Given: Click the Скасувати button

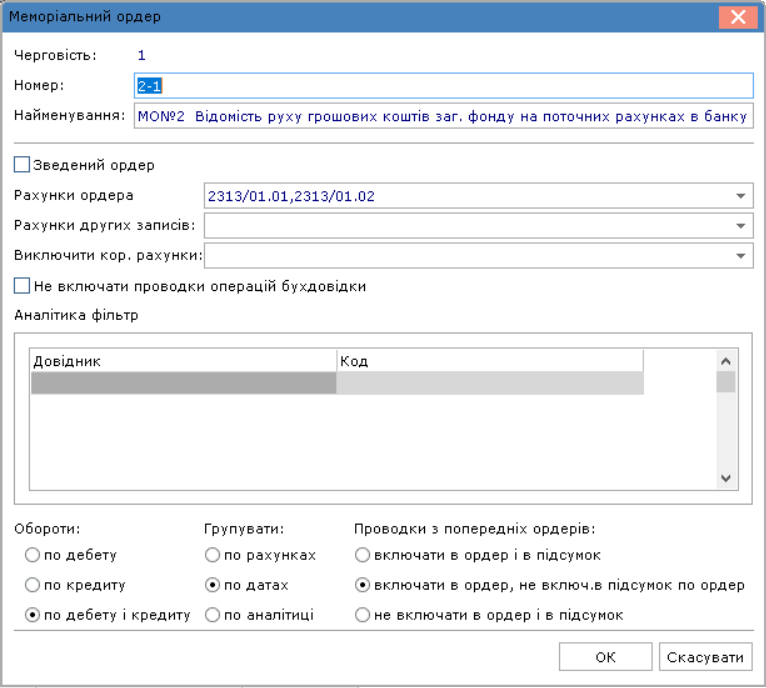Looking at the screenshot, I should point(705,657).
